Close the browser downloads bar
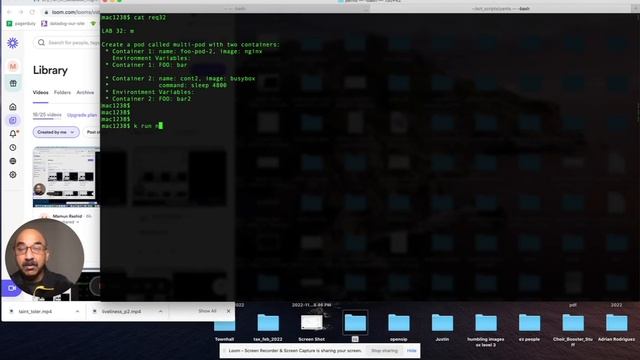The width and height of the screenshot is (640, 360). pos(229,311)
